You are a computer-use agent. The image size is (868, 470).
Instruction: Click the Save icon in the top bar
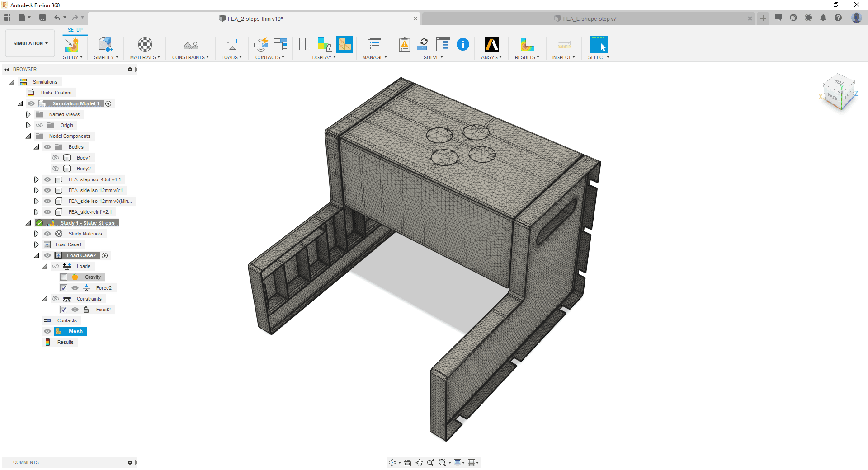coord(42,18)
